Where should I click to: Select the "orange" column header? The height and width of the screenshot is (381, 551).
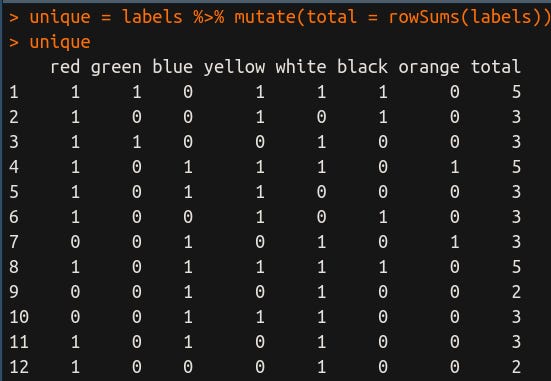(x=429, y=67)
